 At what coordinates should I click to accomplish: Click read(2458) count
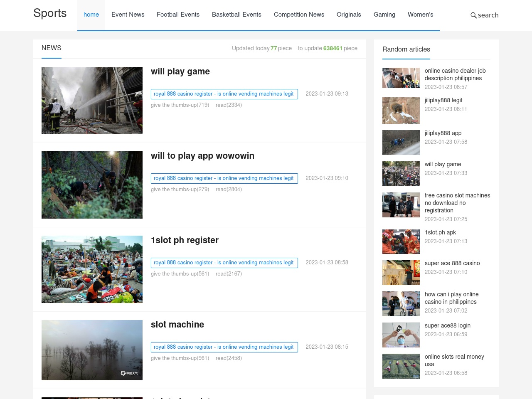tap(229, 358)
